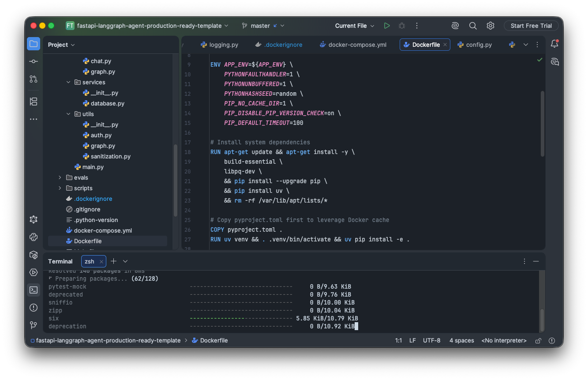Open sanitization.py in the project tree
The width and height of the screenshot is (588, 380).
pyautogui.click(x=107, y=156)
